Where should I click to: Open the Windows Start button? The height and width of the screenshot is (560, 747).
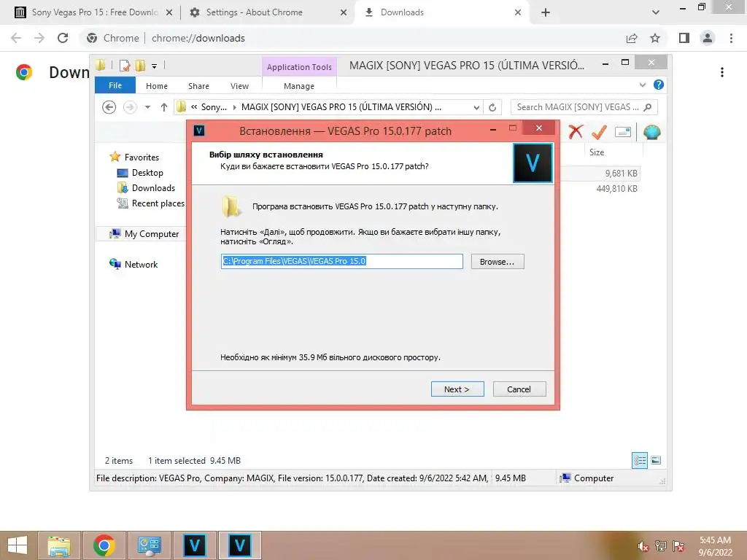18,545
